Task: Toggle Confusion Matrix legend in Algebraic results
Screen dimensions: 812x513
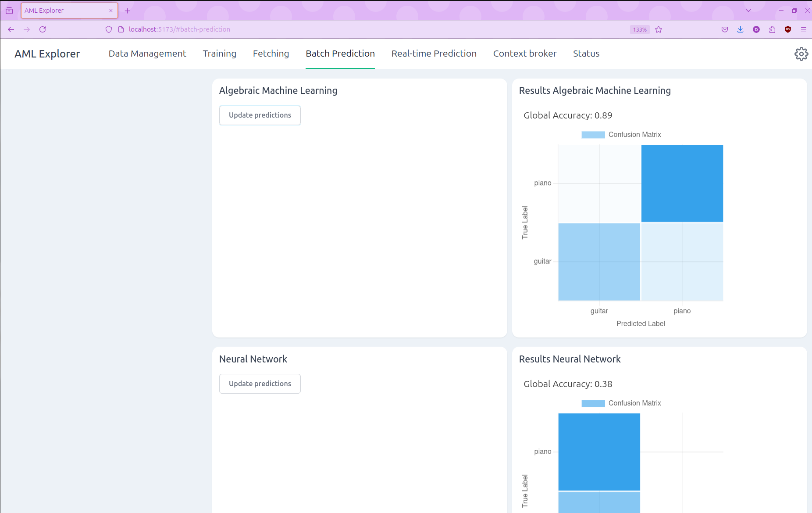Action: [621, 135]
